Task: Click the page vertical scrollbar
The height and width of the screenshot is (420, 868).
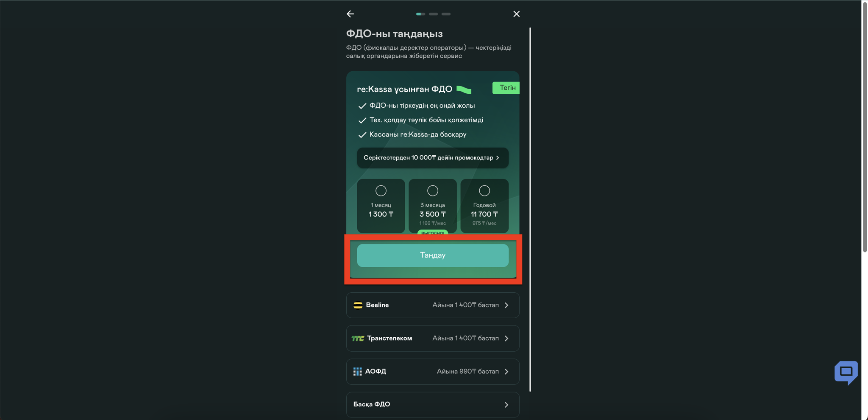Action: (x=865, y=127)
